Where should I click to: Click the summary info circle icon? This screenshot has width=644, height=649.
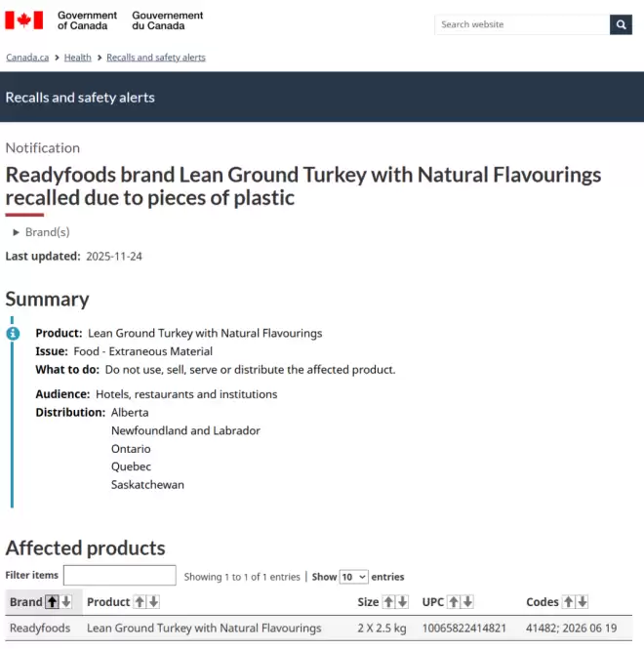click(13, 333)
